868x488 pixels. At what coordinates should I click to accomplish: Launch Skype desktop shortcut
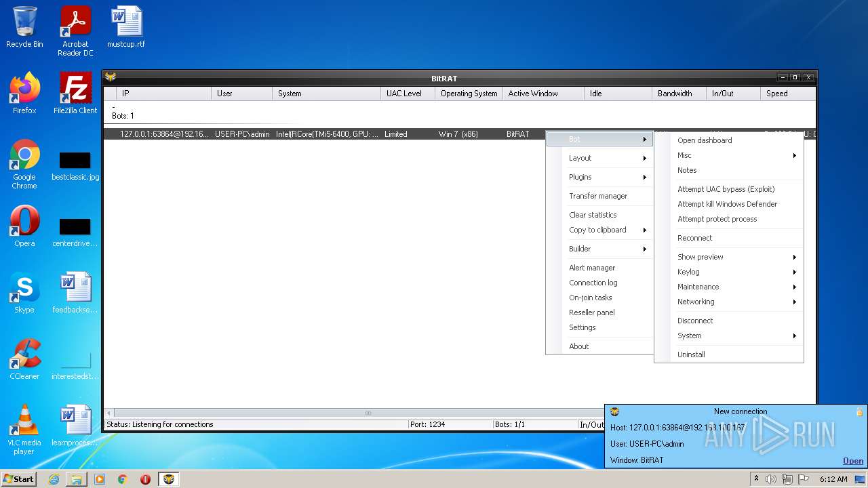coord(24,293)
